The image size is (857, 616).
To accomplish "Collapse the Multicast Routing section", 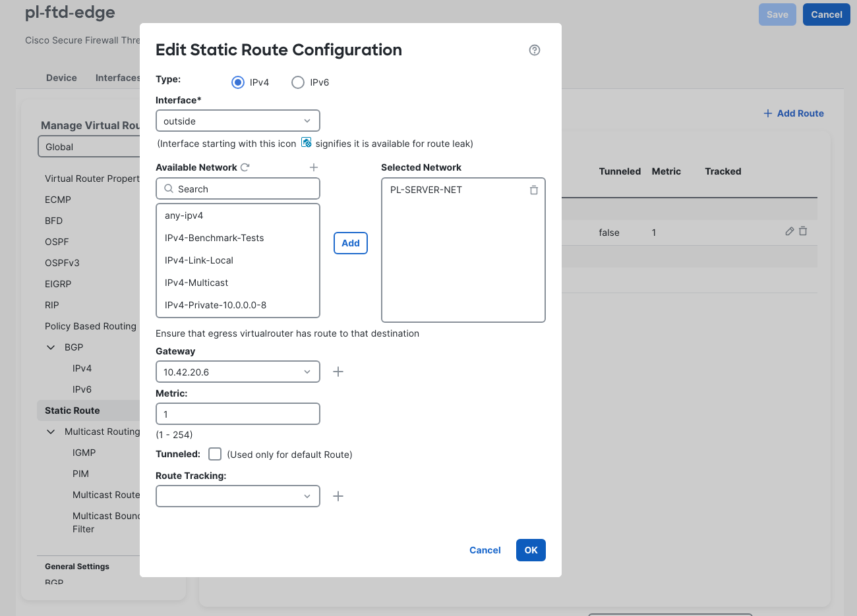I will [51, 432].
